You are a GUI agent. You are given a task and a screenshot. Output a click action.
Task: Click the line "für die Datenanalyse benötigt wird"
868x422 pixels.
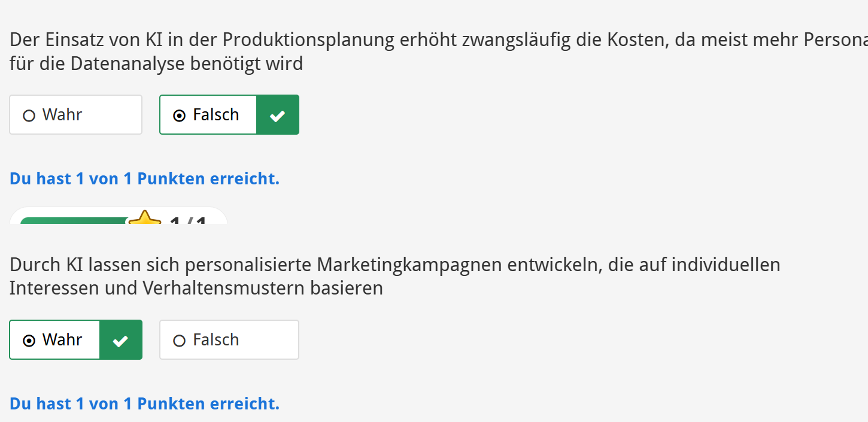click(156, 63)
